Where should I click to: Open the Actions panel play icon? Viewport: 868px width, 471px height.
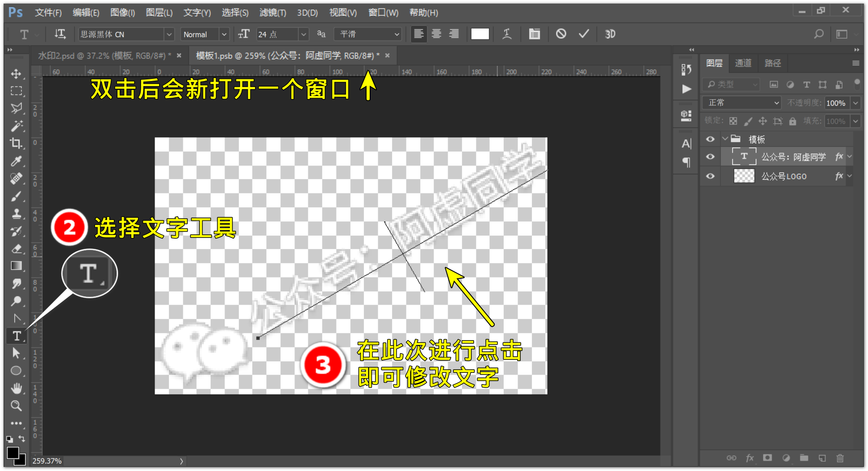click(686, 89)
